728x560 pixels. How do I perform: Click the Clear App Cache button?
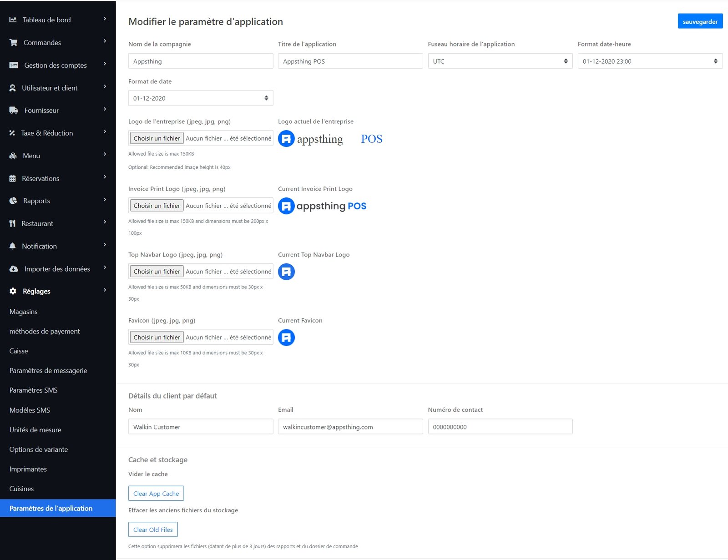click(156, 494)
